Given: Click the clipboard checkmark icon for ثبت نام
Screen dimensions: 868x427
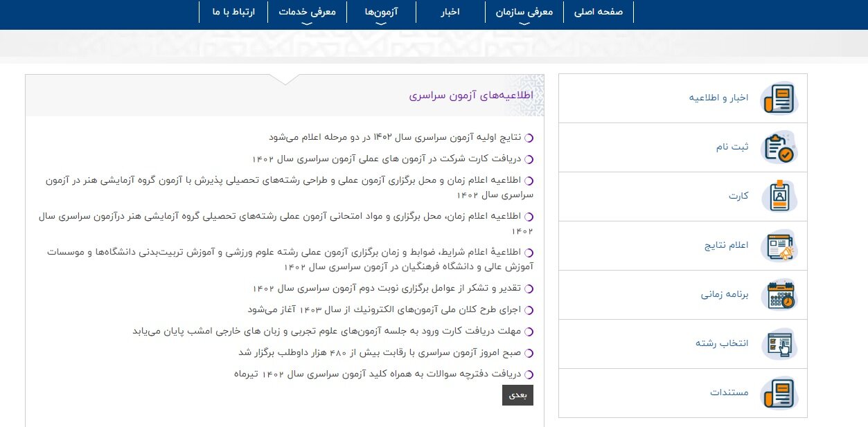Looking at the screenshot, I should (x=779, y=147).
